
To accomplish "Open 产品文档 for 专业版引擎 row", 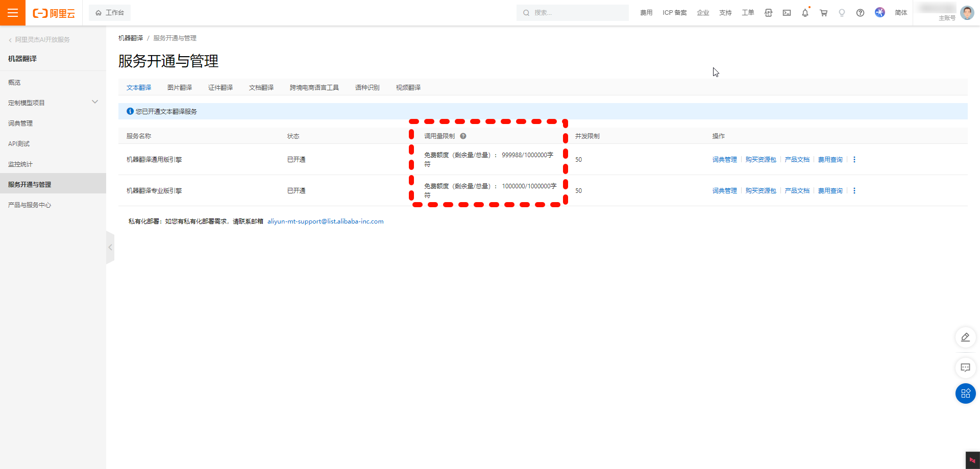I will 797,191.
